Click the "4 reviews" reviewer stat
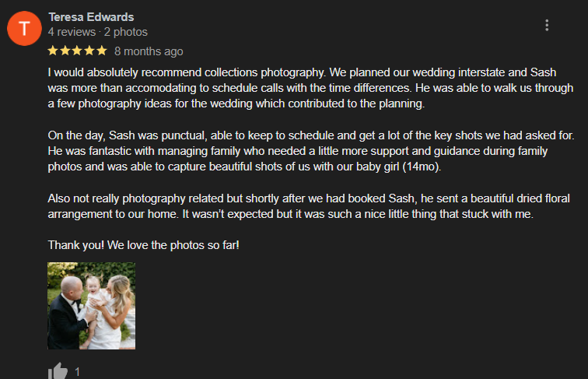This screenshot has width=588, height=379. pyautogui.click(x=71, y=32)
